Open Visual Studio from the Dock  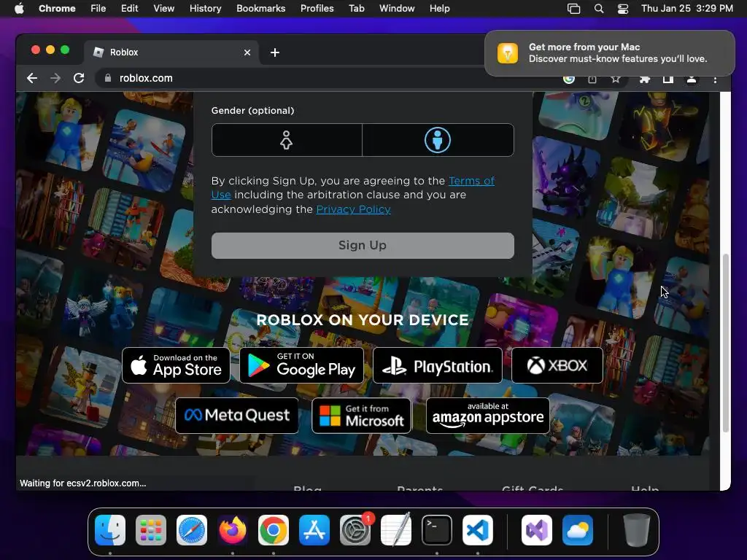tap(537, 530)
